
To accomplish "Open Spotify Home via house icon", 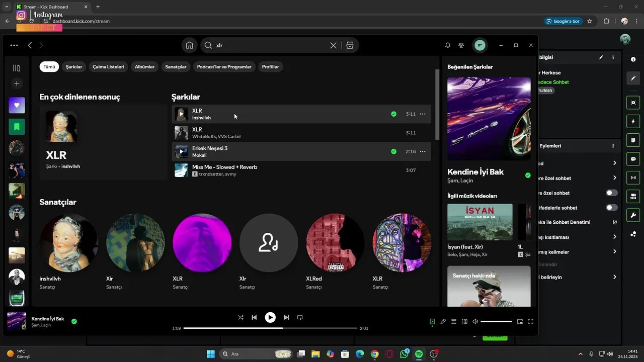I will point(190,45).
